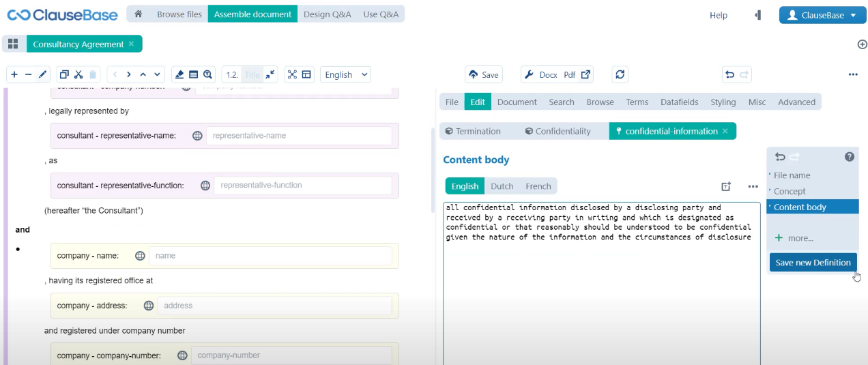The height and width of the screenshot is (365, 868).
Task: Click the refresh icon beside Docx Pdf
Action: (x=620, y=74)
